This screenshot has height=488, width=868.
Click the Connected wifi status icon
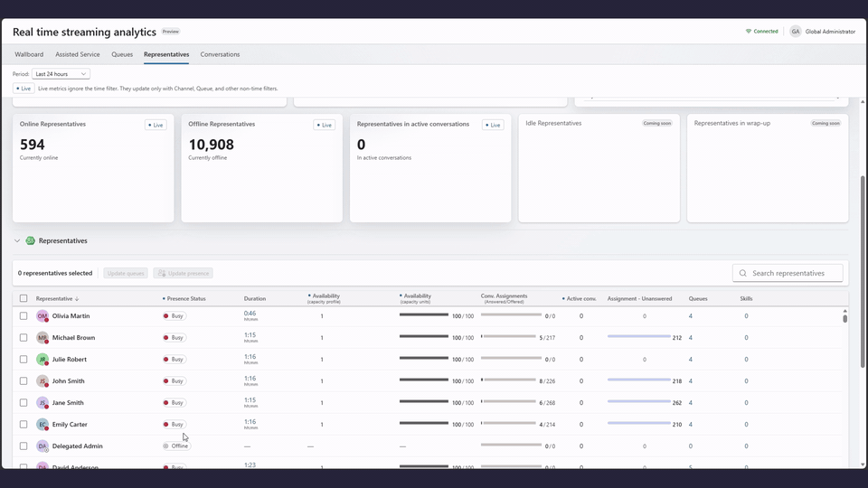749,32
